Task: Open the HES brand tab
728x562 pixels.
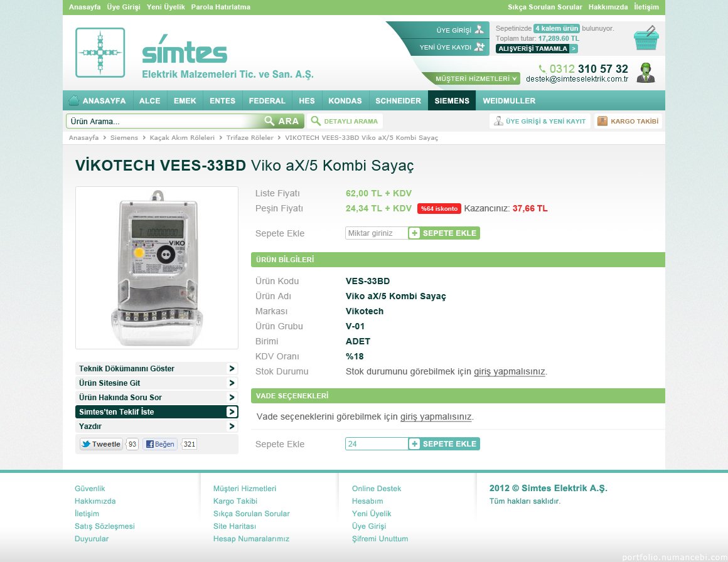Action: [x=306, y=101]
